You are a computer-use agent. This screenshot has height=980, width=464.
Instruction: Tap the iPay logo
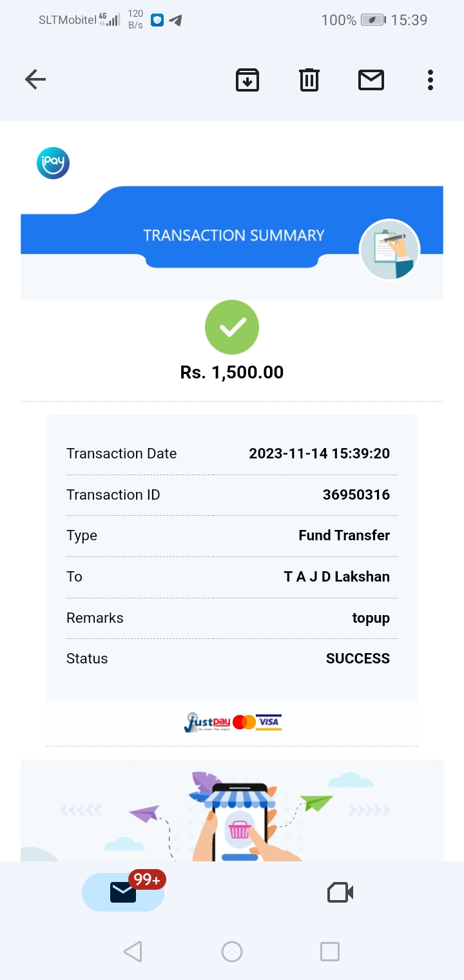point(53,163)
